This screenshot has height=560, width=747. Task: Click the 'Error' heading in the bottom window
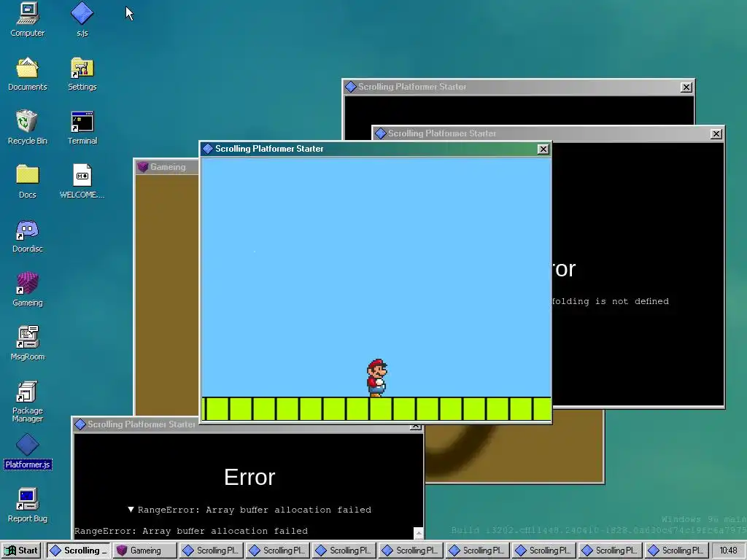tap(249, 477)
